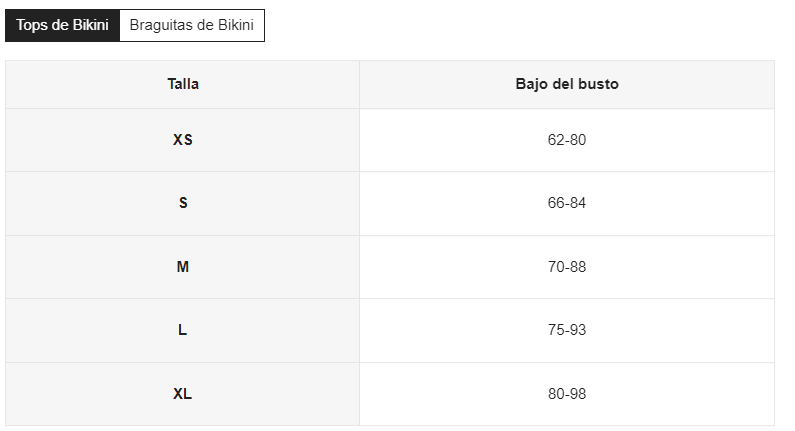Select the S size row label

point(183,203)
